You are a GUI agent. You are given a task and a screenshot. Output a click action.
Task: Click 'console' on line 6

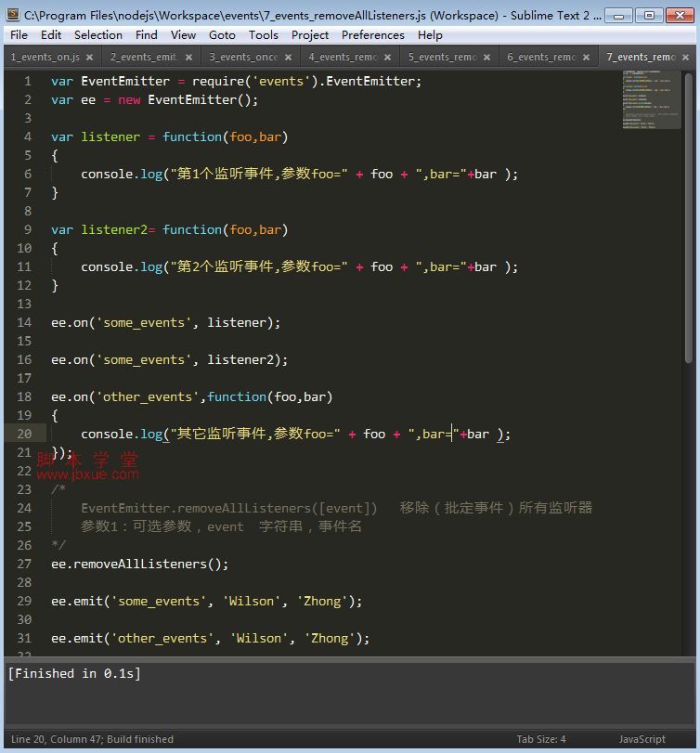tap(107, 174)
